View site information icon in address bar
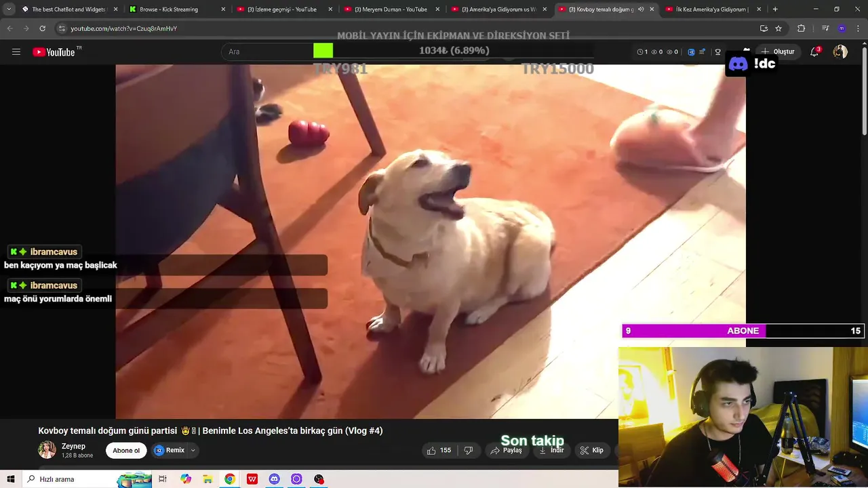This screenshot has height=488, width=868. click(62, 28)
